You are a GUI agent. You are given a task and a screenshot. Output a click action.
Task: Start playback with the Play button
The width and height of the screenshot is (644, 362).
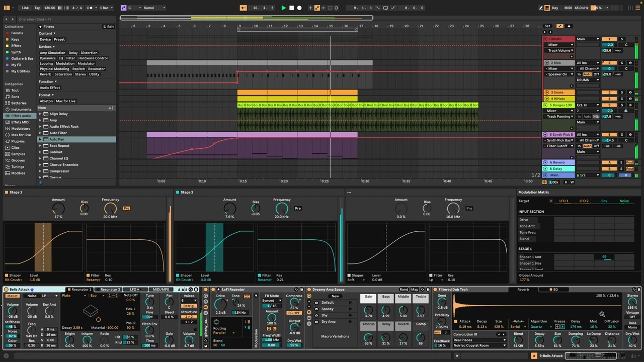(283, 8)
